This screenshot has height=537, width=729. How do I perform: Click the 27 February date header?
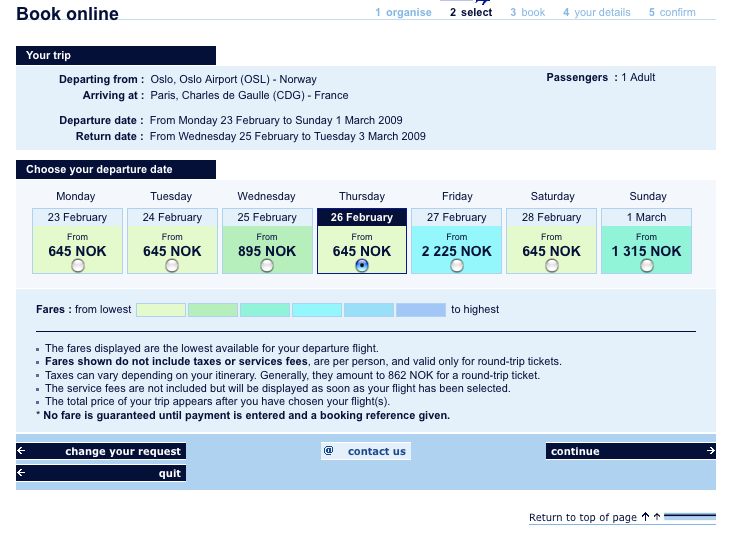pos(457,217)
